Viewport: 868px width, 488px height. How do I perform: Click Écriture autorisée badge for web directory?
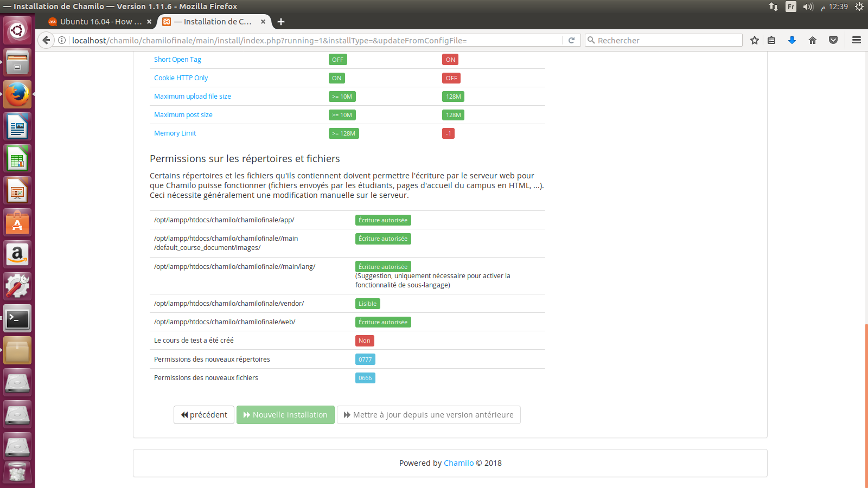pyautogui.click(x=383, y=322)
